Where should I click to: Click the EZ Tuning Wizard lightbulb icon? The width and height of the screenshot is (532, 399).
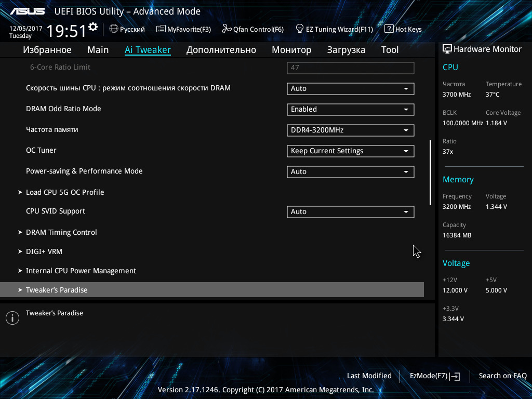tap(300, 29)
